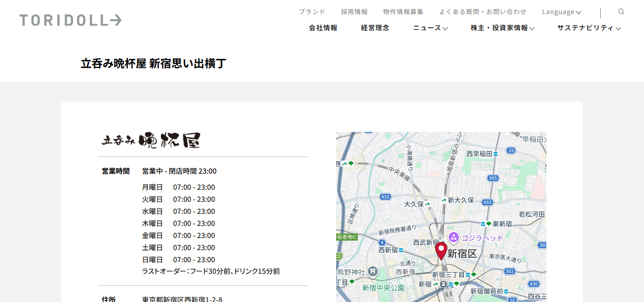The width and height of the screenshot is (644, 302).
Task: Click the 金曜日 hours row
Action: coord(179,236)
